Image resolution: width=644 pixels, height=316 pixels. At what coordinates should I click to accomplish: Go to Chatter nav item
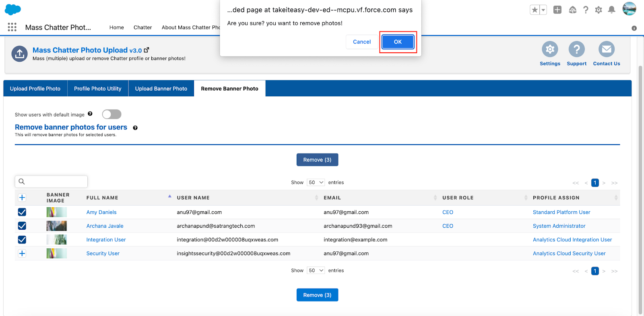point(142,27)
